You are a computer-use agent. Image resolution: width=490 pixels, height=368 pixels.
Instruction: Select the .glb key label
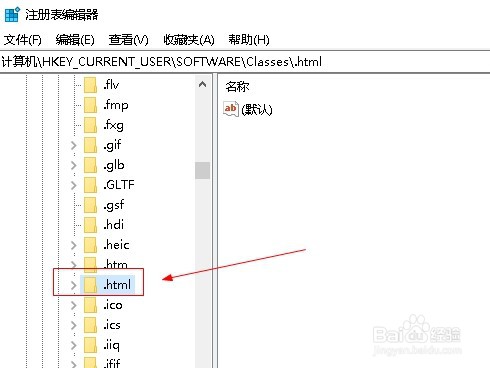tap(114, 165)
